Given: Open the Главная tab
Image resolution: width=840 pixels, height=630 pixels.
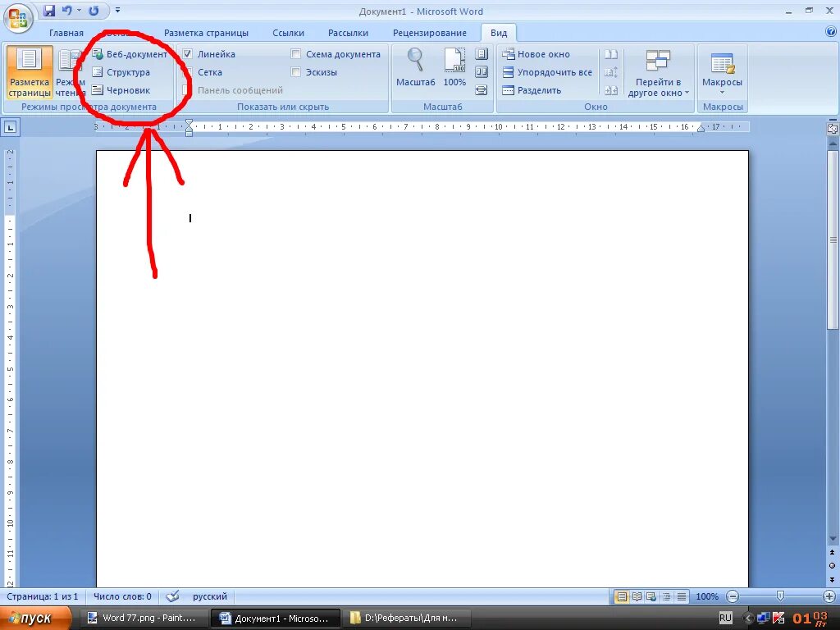Looking at the screenshot, I should (x=66, y=33).
